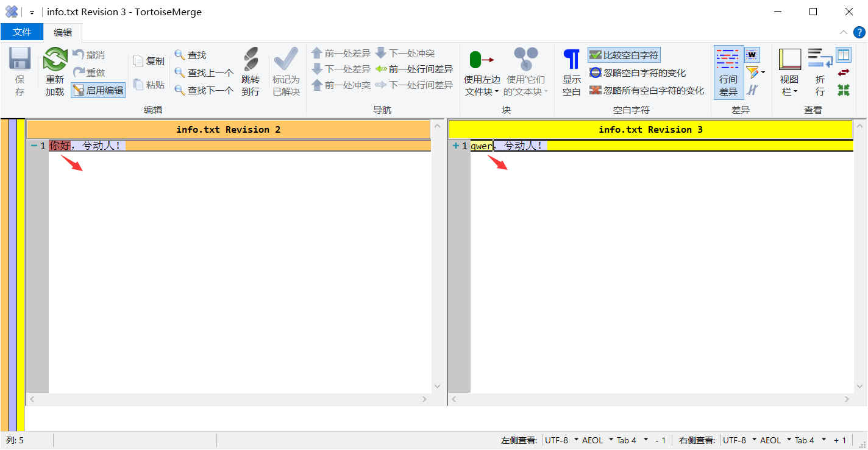This screenshot has height=450, width=868.
Task: Click the right pane scroll-down arrow
Action: 859,387
